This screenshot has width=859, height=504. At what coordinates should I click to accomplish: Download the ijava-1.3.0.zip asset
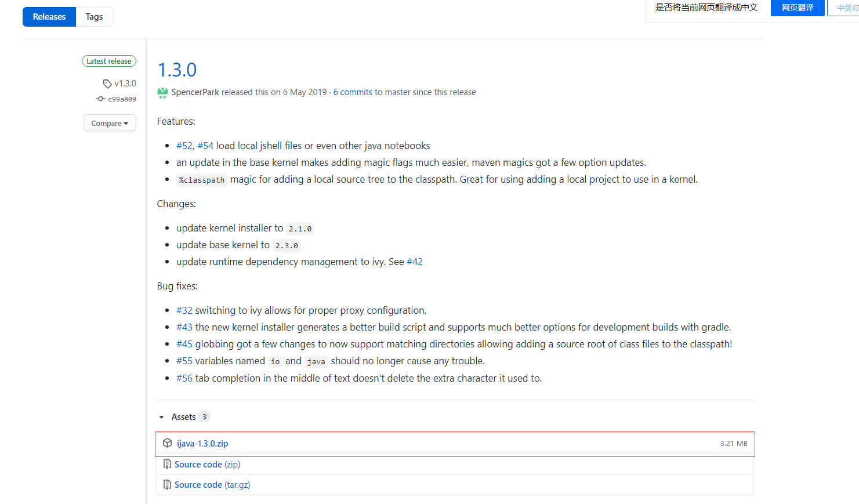click(202, 443)
